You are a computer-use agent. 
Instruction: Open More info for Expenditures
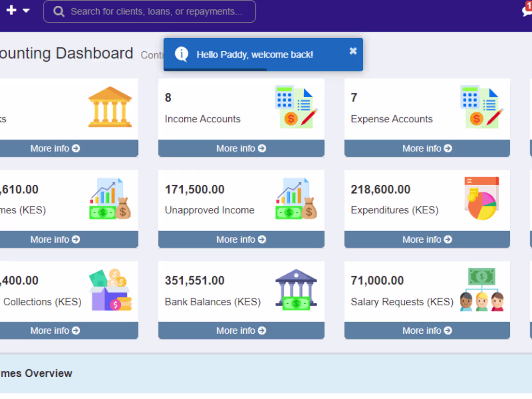click(x=427, y=239)
